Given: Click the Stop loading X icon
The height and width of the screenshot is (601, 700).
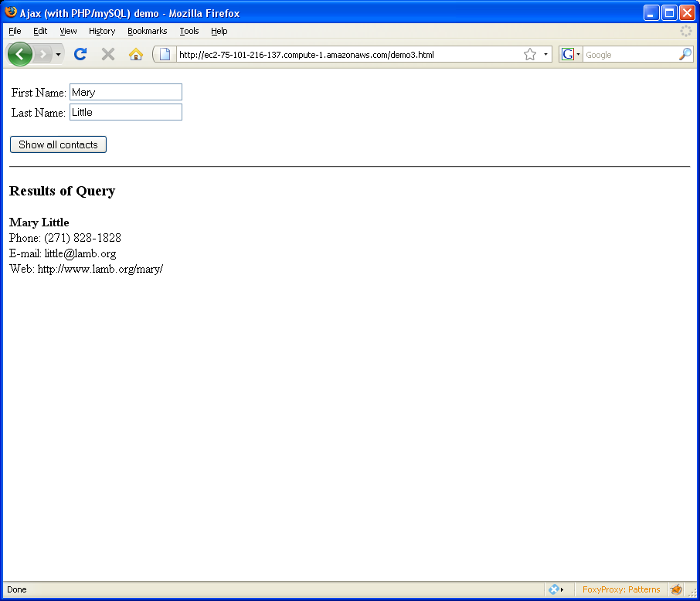Looking at the screenshot, I should click(108, 55).
